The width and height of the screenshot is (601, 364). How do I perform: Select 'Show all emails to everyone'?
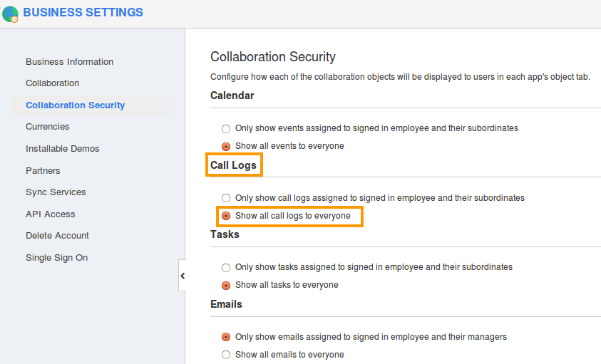(226, 355)
